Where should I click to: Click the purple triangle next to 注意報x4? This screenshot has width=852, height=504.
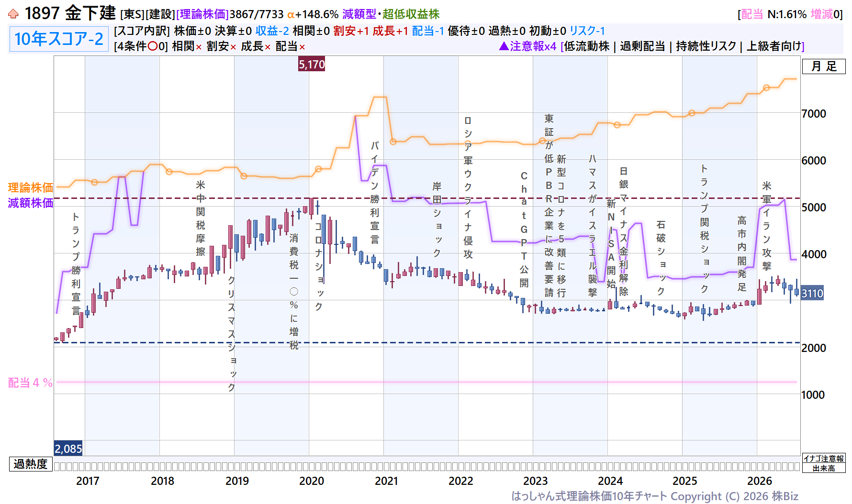504,46
